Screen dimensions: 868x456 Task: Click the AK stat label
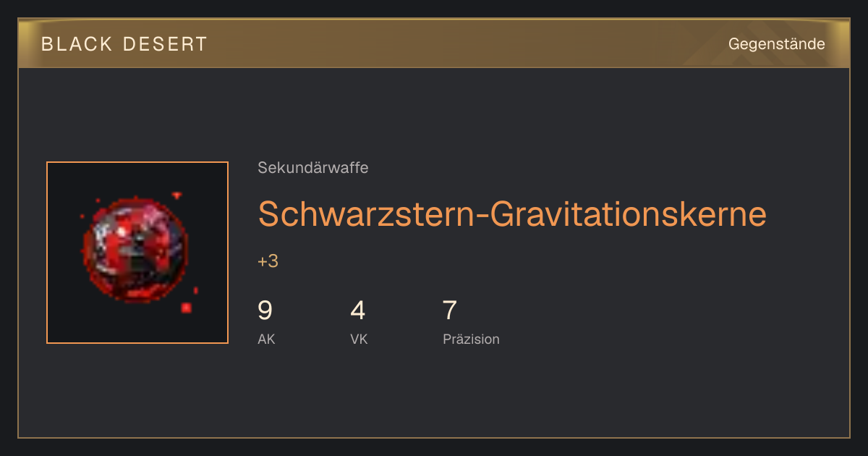[266, 339]
